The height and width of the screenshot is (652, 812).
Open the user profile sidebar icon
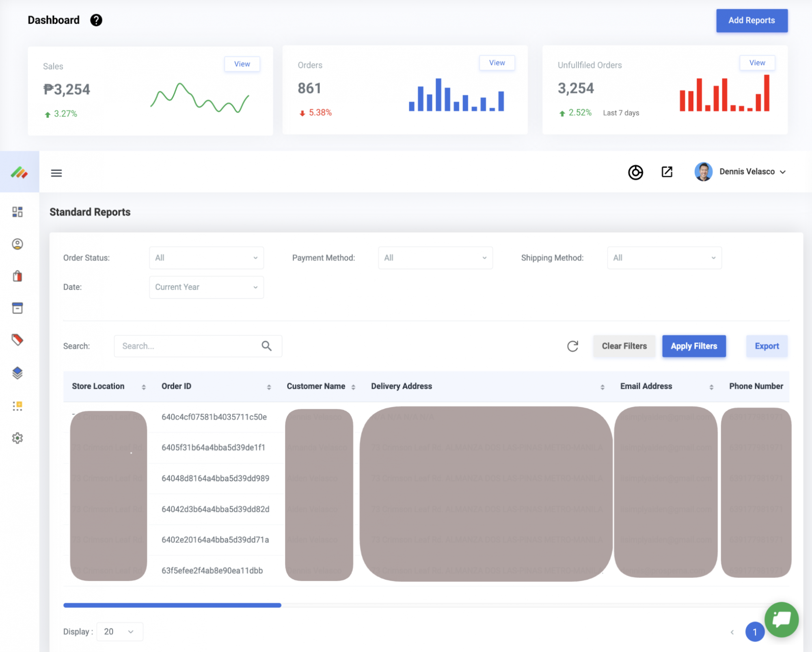(x=17, y=244)
